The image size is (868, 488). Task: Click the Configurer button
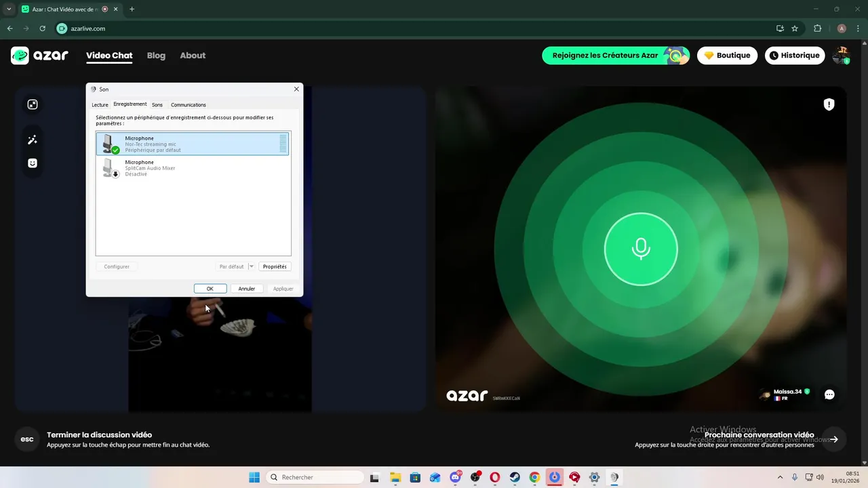(x=117, y=266)
